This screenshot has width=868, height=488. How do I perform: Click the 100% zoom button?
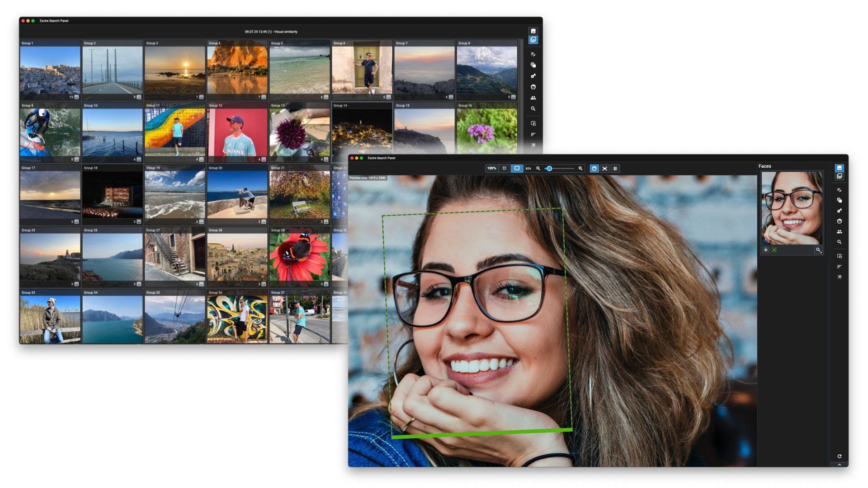pos(491,169)
